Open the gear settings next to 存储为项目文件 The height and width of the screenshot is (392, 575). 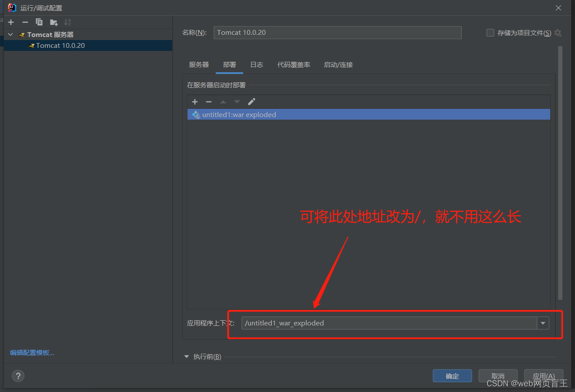click(558, 33)
